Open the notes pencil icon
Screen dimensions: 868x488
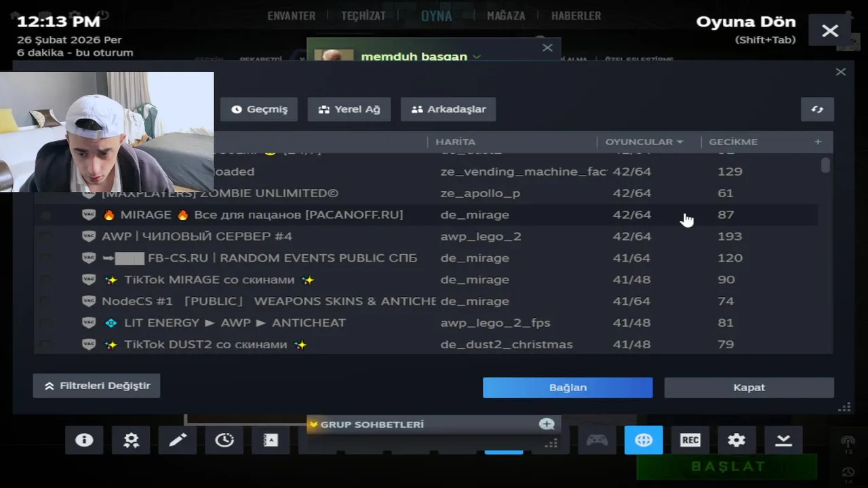(x=178, y=440)
